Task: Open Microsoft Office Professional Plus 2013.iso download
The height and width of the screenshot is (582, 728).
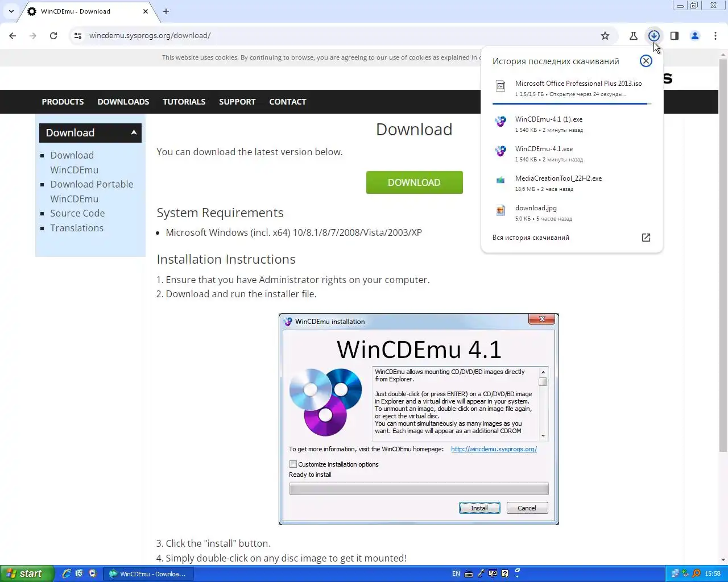Action: pyautogui.click(x=572, y=88)
